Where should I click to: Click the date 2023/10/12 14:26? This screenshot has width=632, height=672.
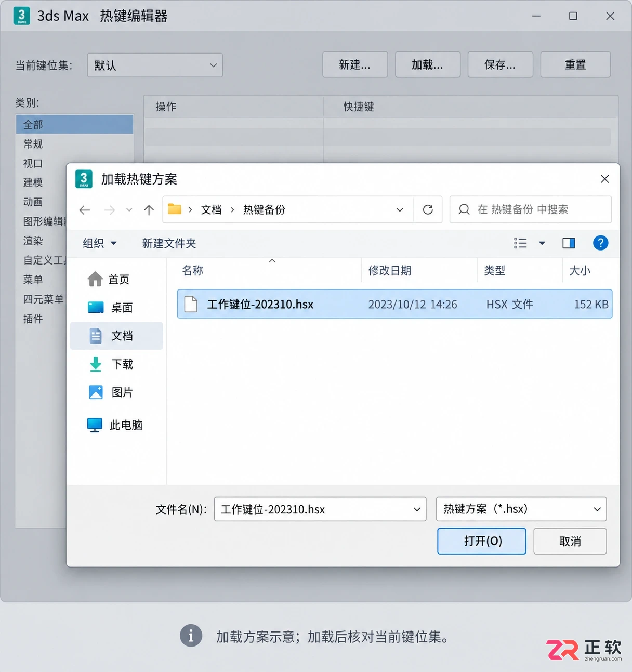click(413, 305)
